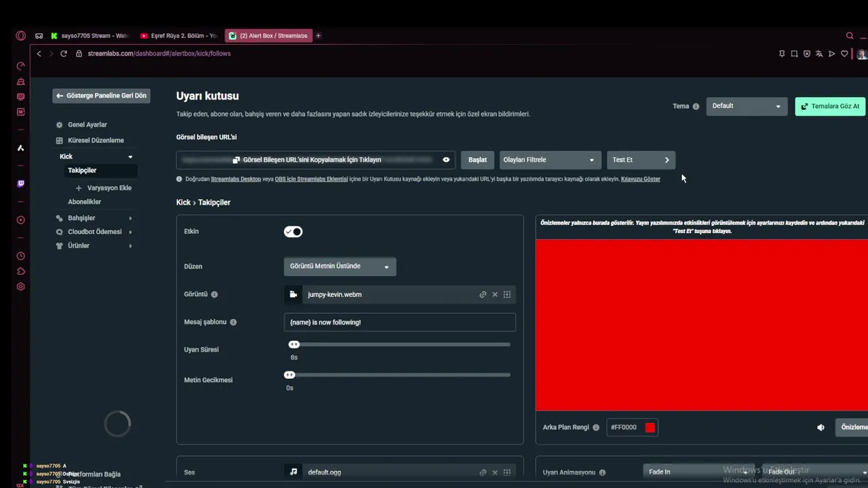The image size is (868, 488).
Task: Open media gallery grid for jumpy-kevin.webm
Action: (x=507, y=294)
